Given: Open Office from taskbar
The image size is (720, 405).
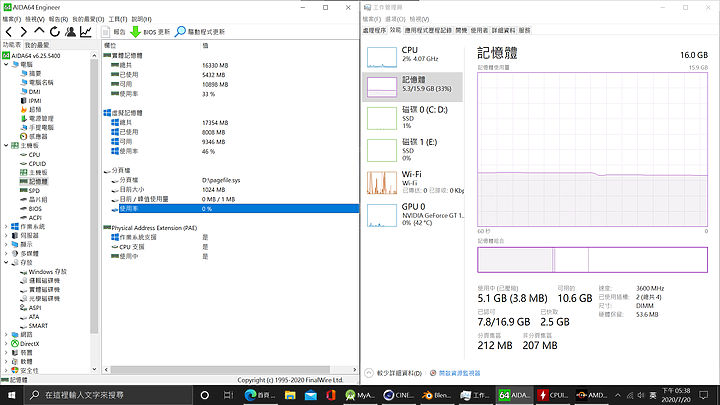Looking at the screenshot, I should (331, 395).
